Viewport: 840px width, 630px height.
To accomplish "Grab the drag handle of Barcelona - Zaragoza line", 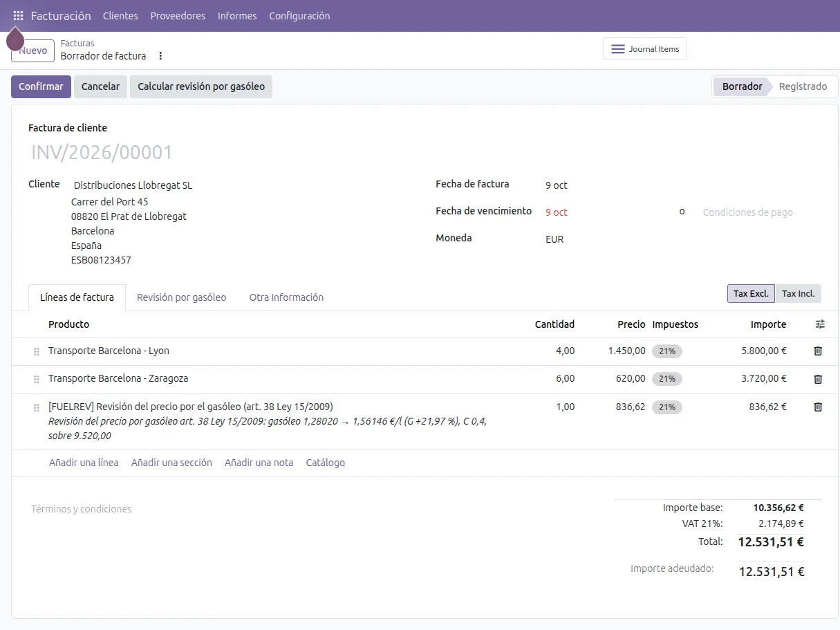I will pyautogui.click(x=37, y=380).
